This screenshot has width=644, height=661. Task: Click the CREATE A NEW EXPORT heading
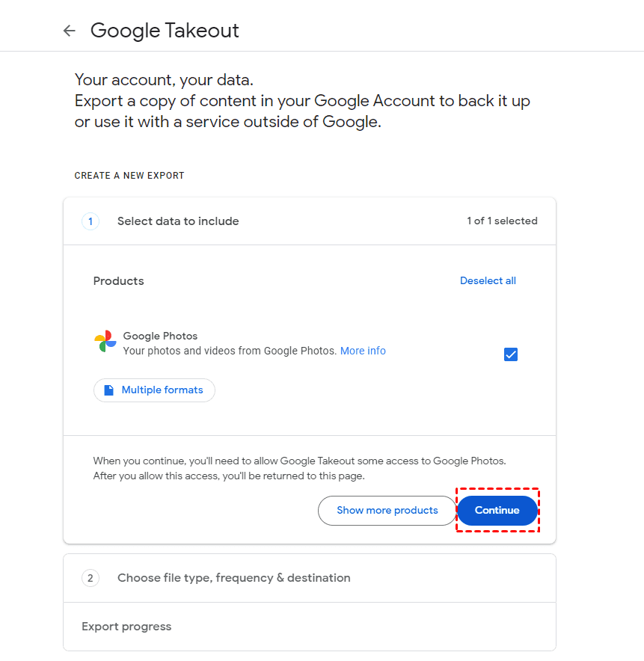129,176
